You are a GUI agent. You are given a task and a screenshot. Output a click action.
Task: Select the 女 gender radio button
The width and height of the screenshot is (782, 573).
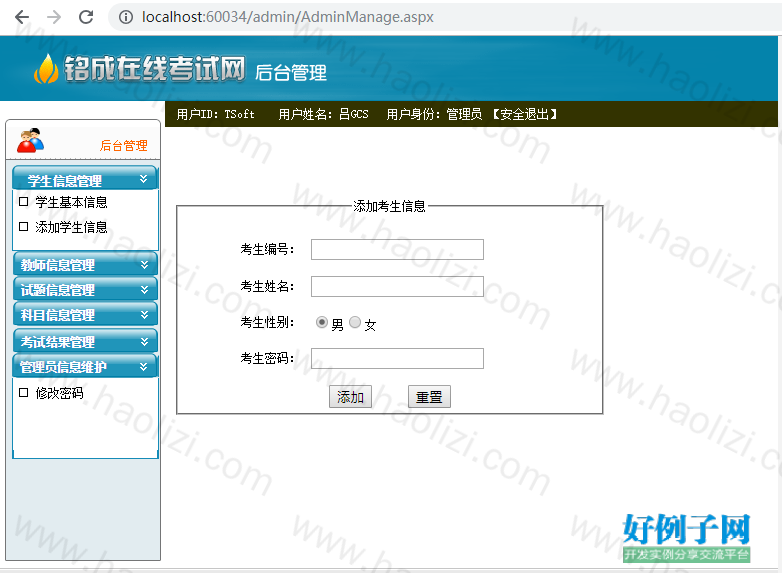click(355, 323)
